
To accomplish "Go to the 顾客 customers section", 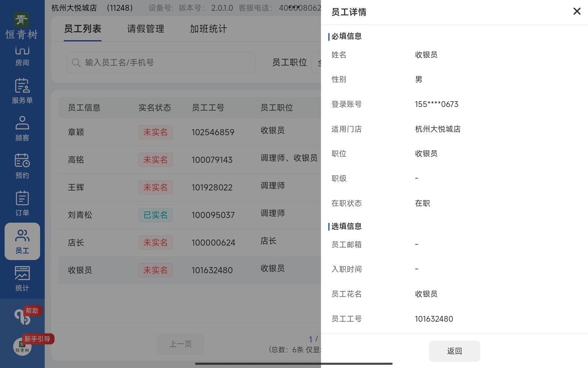I will [22, 129].
